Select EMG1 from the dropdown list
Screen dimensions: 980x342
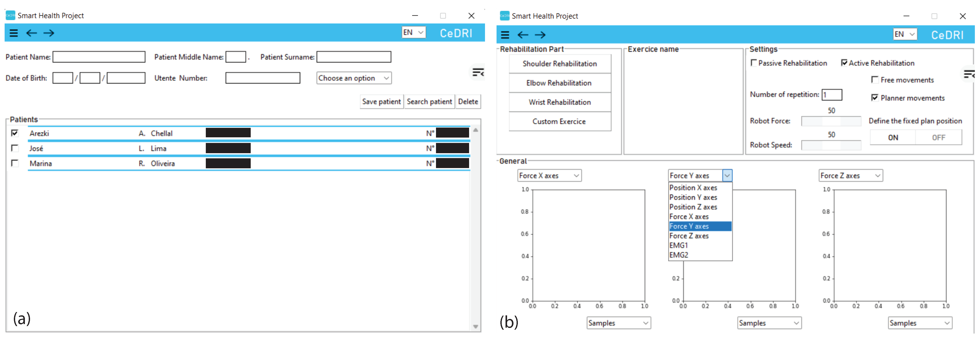pos(679,245)
